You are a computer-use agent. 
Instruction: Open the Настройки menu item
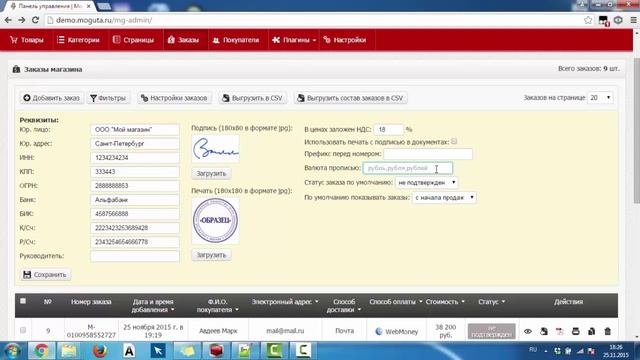point(345,40)
